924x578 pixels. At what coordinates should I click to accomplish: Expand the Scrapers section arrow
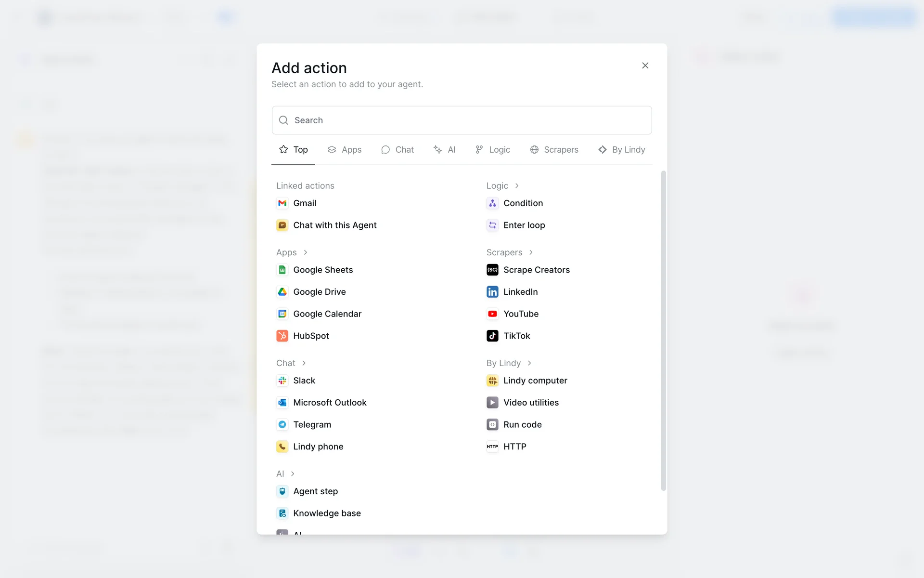531,252
